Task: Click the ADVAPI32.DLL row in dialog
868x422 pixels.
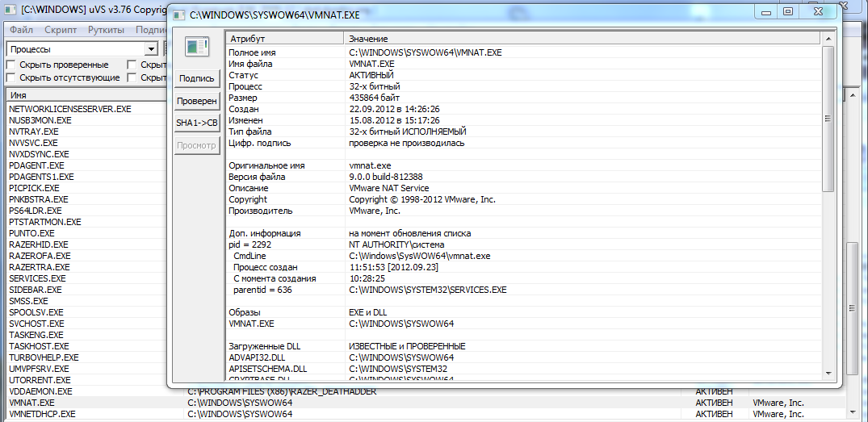Action: point(524,357)
